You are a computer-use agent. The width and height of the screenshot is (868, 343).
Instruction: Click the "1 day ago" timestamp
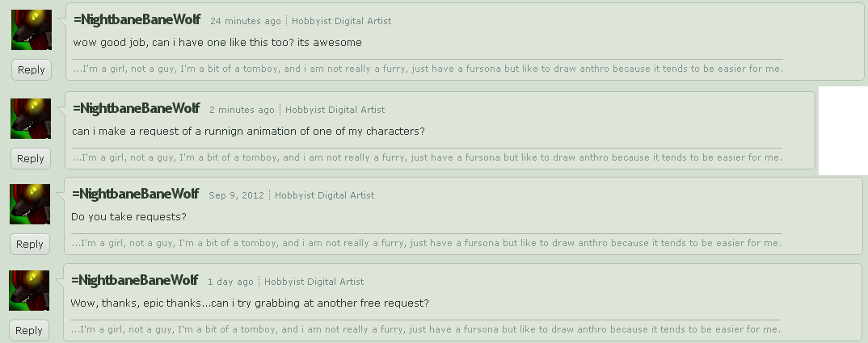click(230, 282)
